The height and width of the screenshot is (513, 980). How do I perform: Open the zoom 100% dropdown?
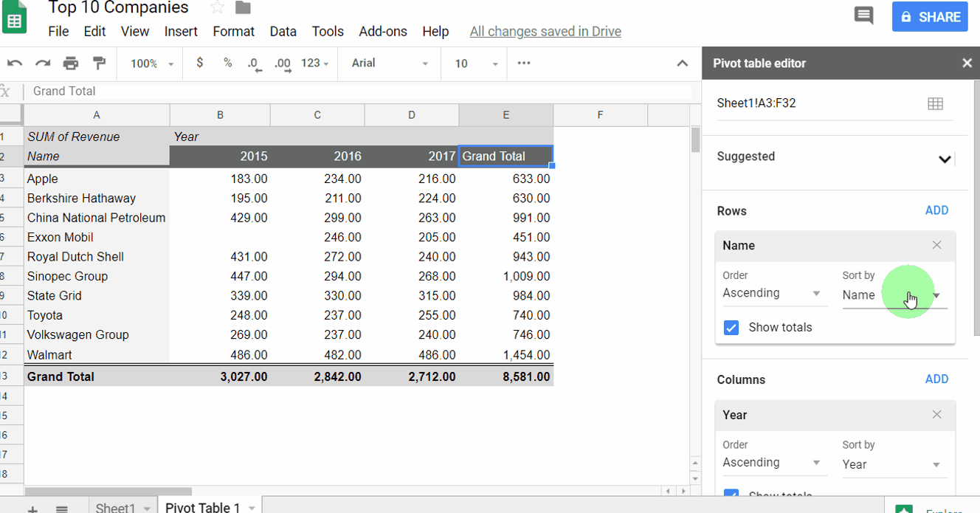(x=152, y=63)
